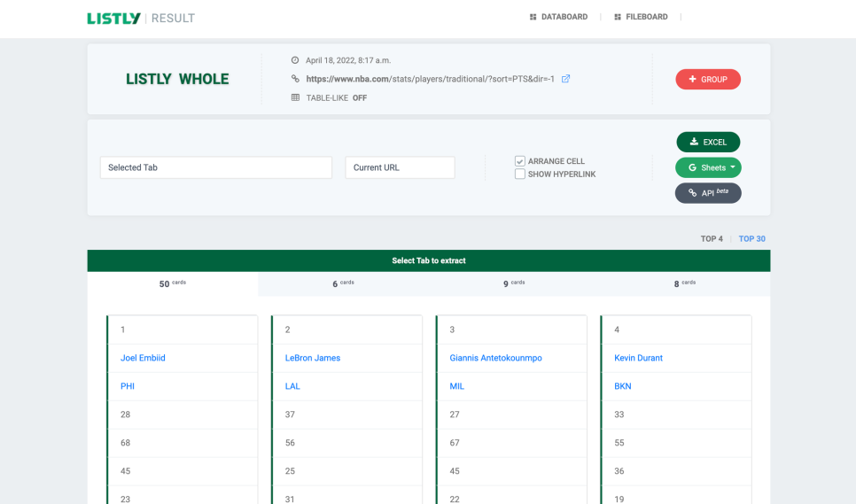Viewport: 856px width, 504px height.
Task: Select the 50 cards tab
Action: tap(173, 283)
